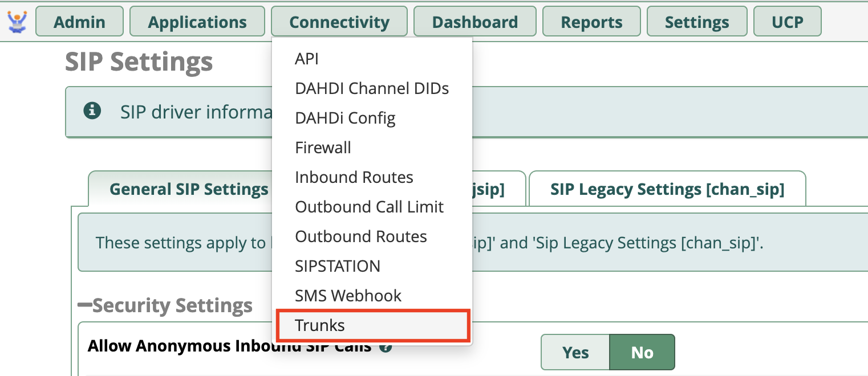
Task: Click the help question mark beside Allow Anonymous Inbound SIP Calls
Action: 386,345
